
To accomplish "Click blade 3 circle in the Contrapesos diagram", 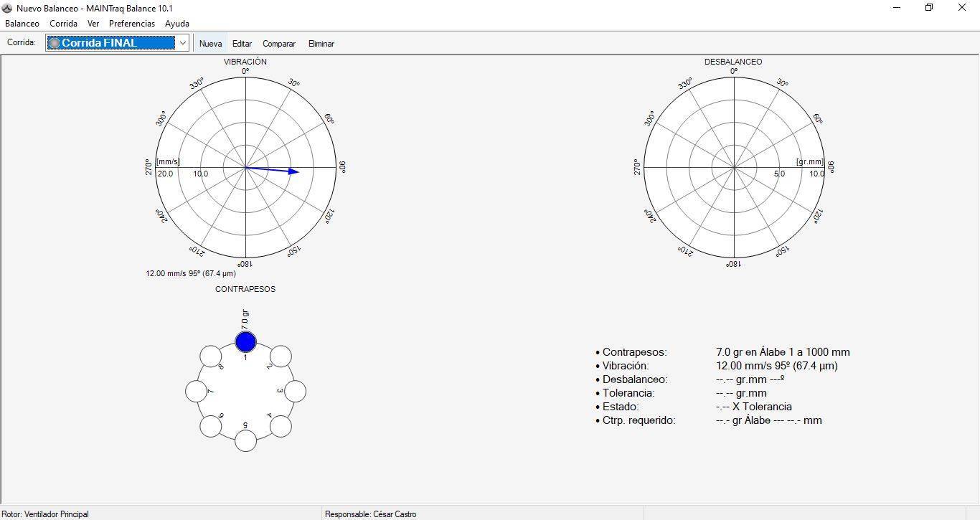I will 295,392.
